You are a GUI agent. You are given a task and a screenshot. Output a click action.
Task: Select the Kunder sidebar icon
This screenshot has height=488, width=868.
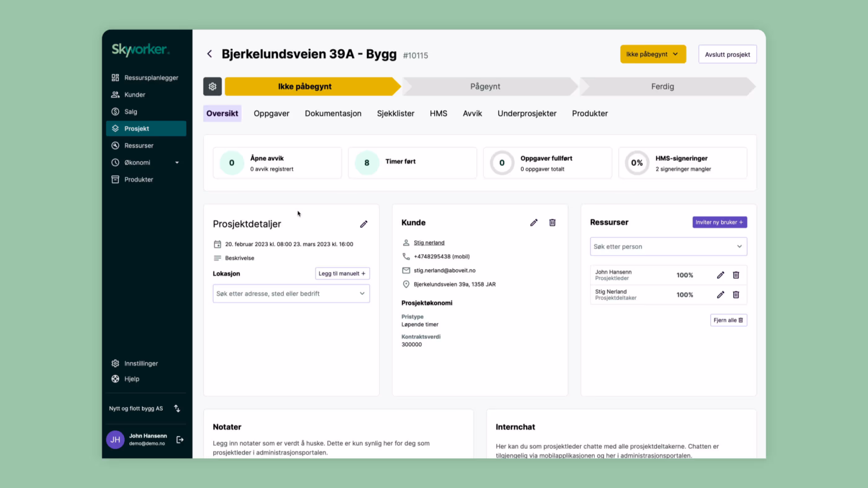pos(115,95)
